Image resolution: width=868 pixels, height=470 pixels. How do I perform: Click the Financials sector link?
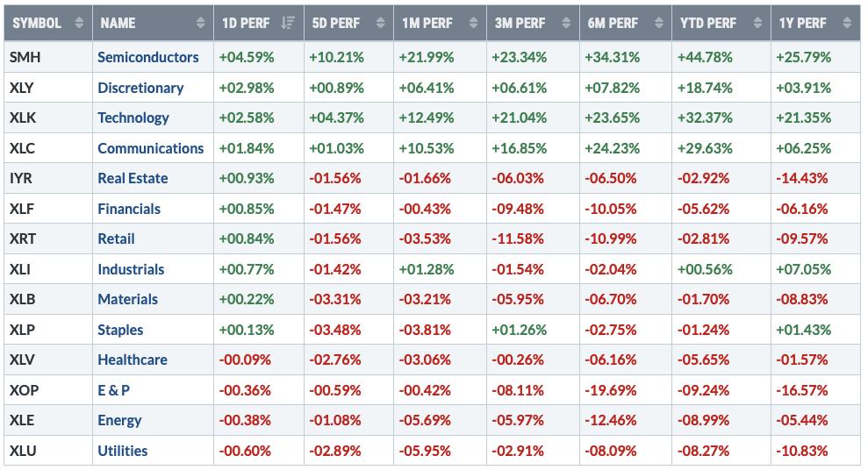[x=129, y=209]
